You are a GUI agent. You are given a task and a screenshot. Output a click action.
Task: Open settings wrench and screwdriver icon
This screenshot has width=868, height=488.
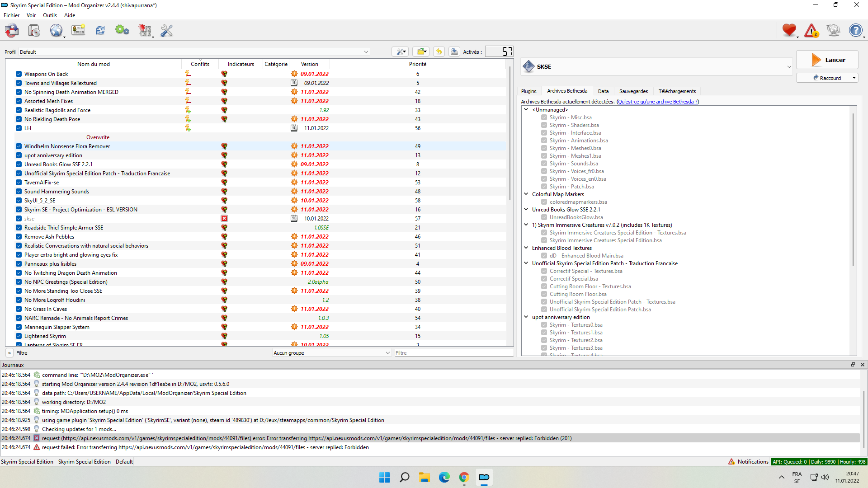pyautogui.click(x=167, y=31)
